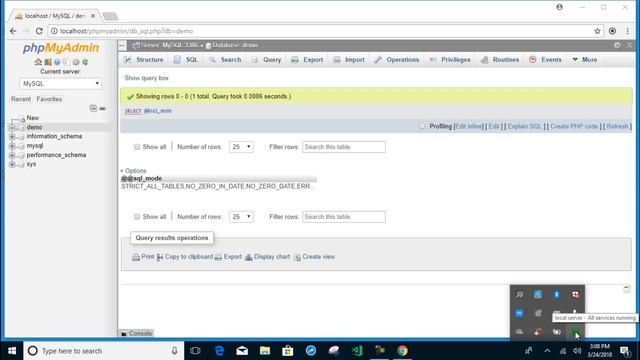Image resolution: width=640 pixels, height=360 pixels.
Task: Open the lower Number of rows dropdown
Action: [x=241, y=217]
